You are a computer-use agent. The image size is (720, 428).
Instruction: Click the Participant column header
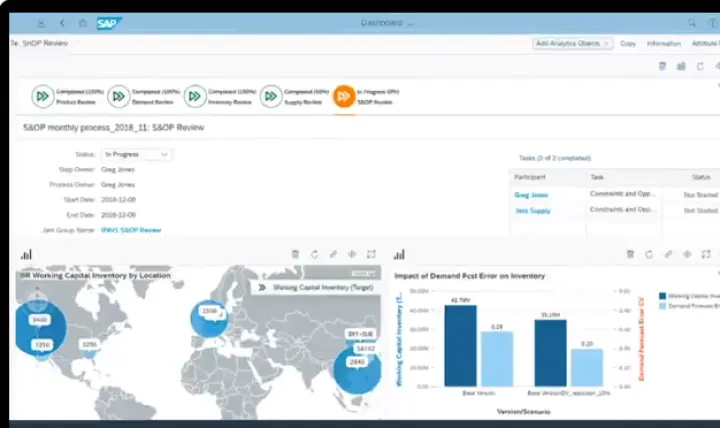(530, 177)
